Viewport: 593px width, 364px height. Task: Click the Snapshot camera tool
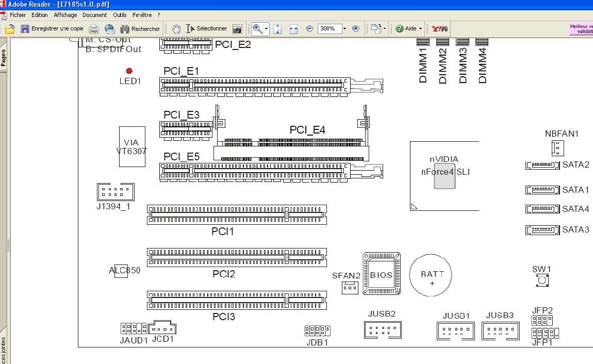coord(237,29)
